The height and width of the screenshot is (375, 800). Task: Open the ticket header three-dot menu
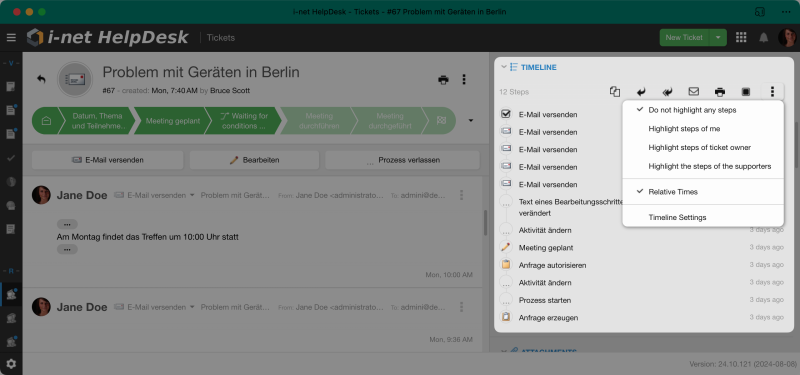click(x=464, y=80)
